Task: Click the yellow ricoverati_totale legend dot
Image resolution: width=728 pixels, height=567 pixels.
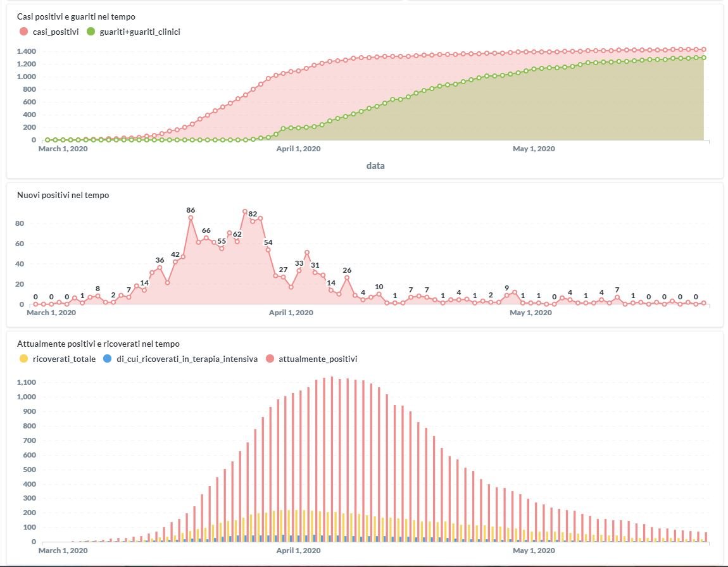Action: coord(23,359)
